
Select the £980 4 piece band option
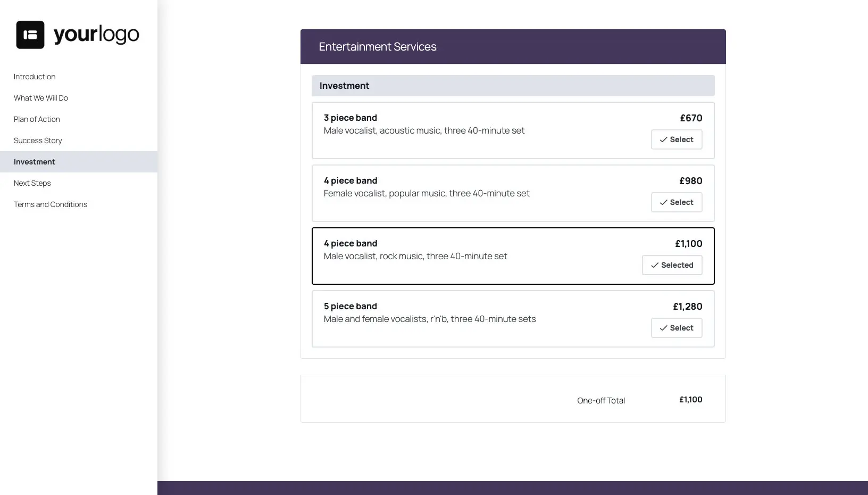pyautogui.click(x=677, y=202)
